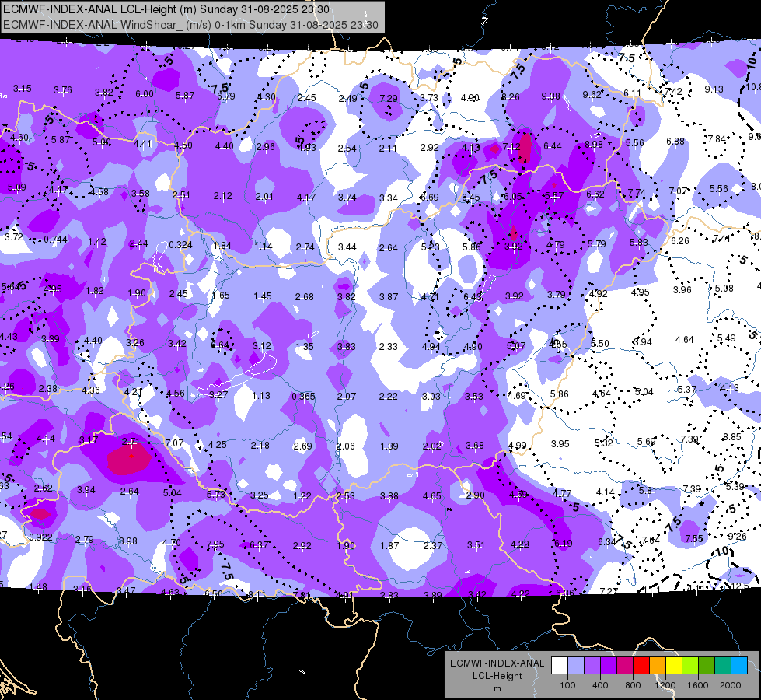The width and height of the screenshot is (761, 700).
Task: Click the light blue legend swatch
Action: tap(576, 666)
